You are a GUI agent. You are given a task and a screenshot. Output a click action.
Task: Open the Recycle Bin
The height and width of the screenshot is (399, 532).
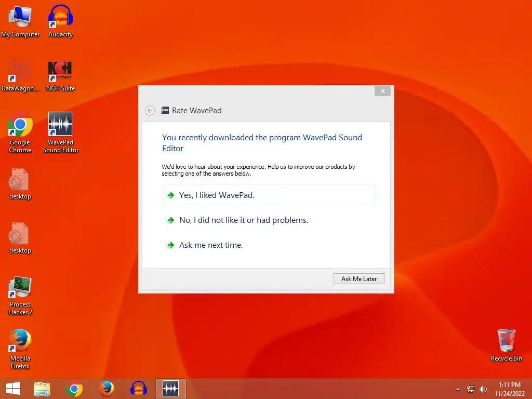(506, 345)
